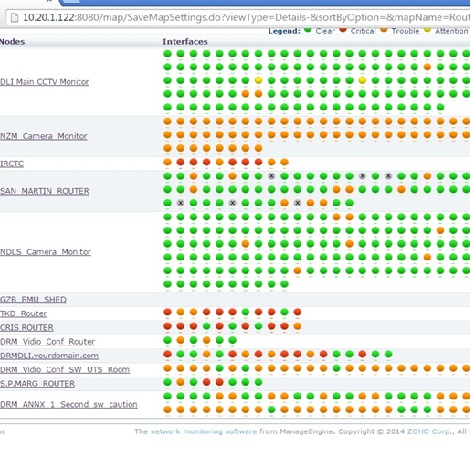This screenshot has width=470, height=470.
Task: Select the only orange interface of S.P.MARG_ROUTER
Action: (180, 382)
